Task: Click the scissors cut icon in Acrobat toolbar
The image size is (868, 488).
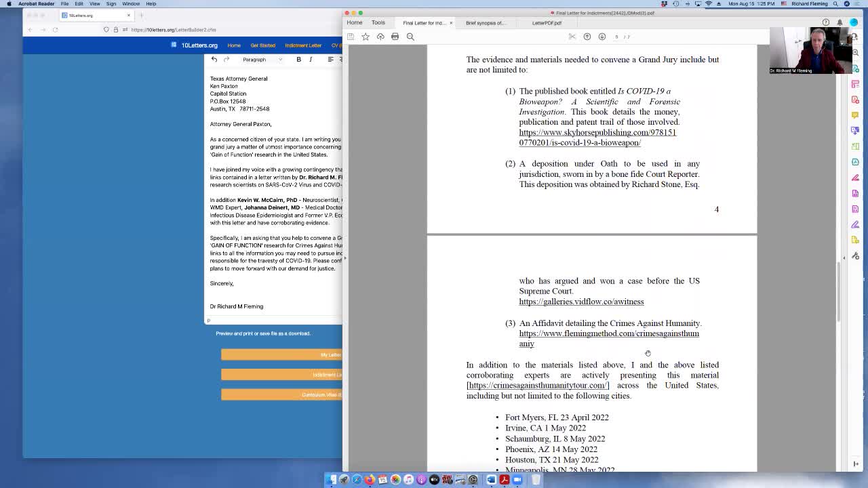Action: pyautogui.click(x=572, y=37)
